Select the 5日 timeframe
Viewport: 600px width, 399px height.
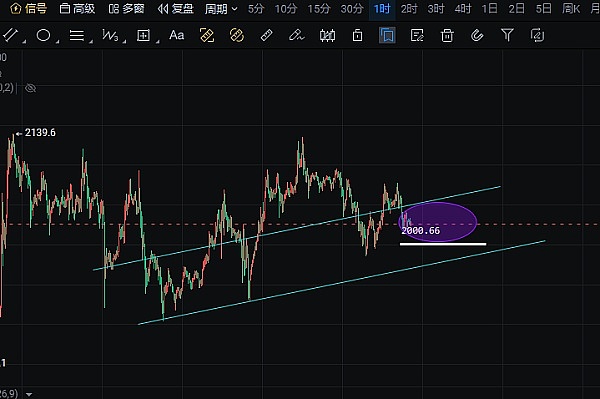(543, 8)
